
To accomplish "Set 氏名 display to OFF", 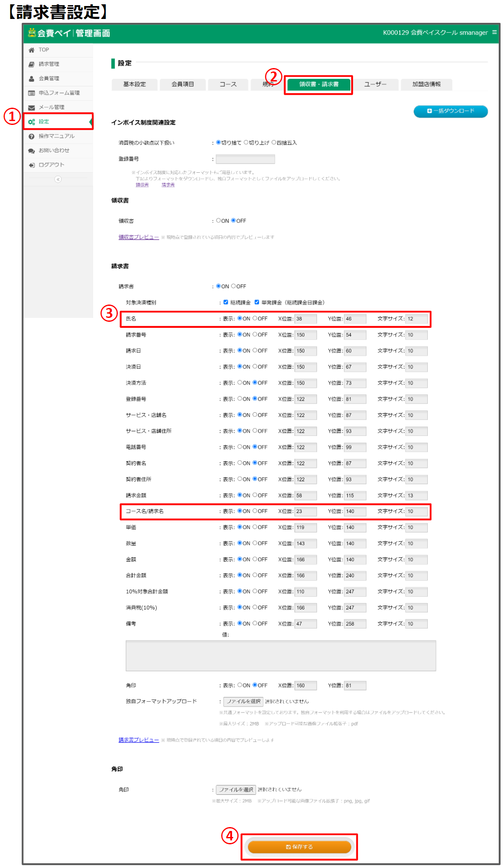I will point(255,318).
